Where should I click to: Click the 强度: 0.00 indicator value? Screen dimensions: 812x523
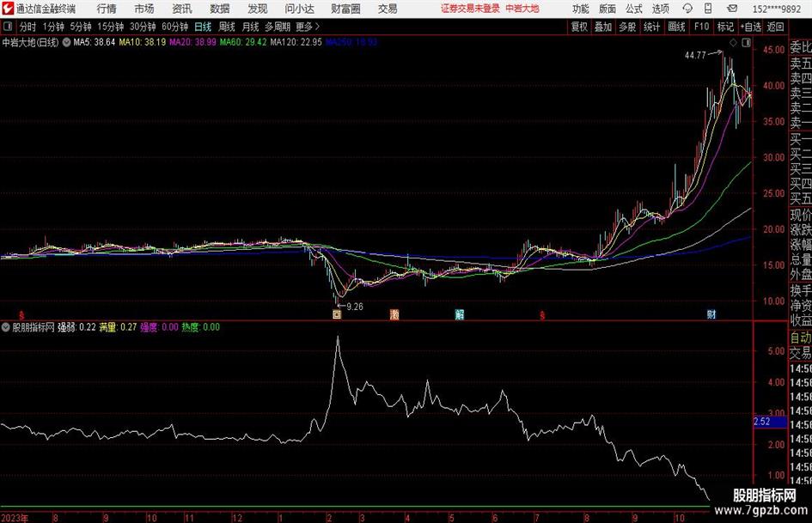159,327
